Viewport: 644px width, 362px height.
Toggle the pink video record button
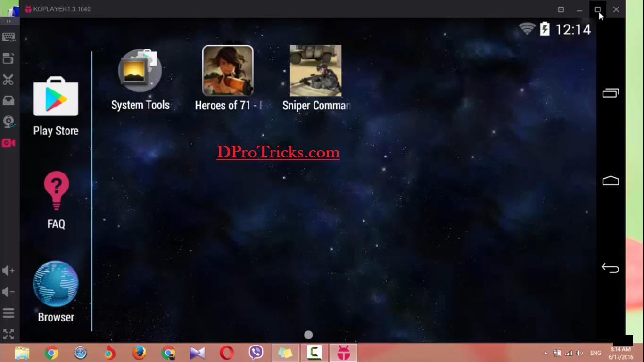[8, 143]
